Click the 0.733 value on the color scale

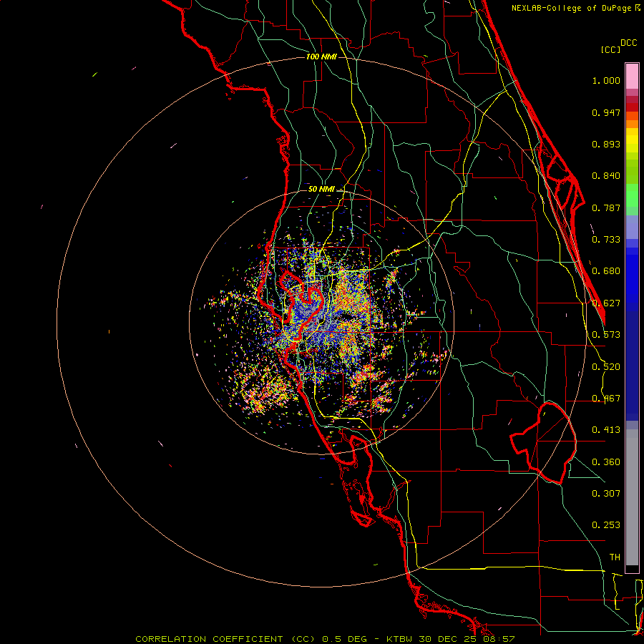(606, 240)
